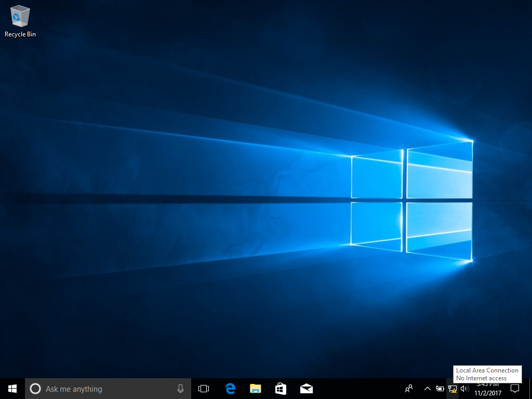This screenshot has width=532, height=399.
Task: Click the Cortana search circle icon
Action: pos(35,388)
